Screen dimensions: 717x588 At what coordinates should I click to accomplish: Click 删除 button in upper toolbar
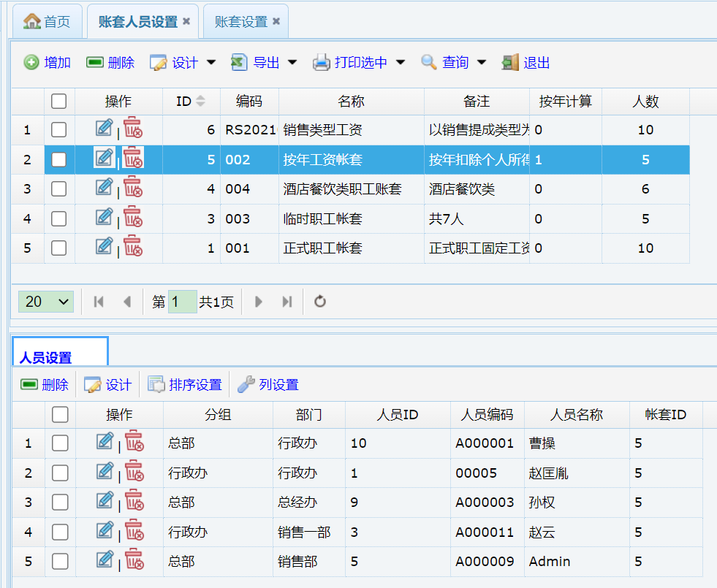pos(110,63)
